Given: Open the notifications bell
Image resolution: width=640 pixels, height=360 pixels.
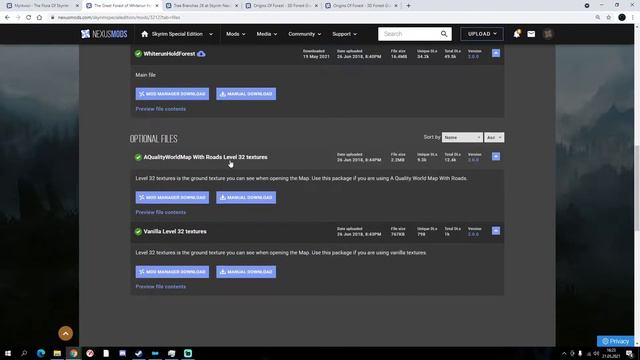Looking at the screenshot, I should pos(517,34).
